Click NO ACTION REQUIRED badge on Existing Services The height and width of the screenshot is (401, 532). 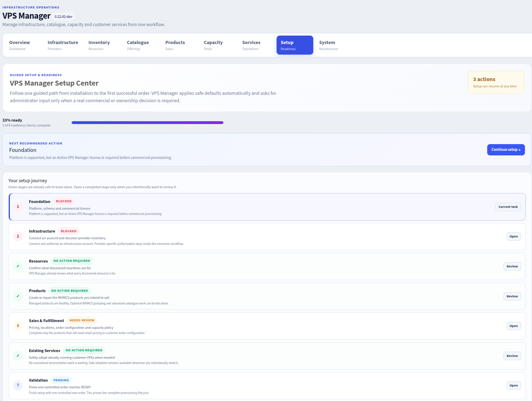click(x=84, y=350)
